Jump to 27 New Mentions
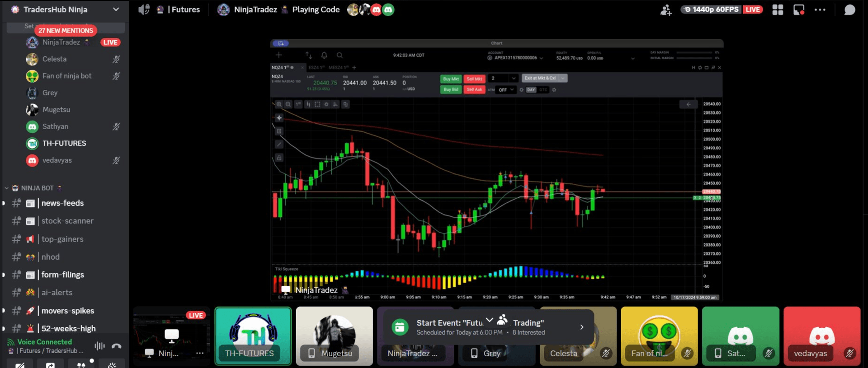The height and width of the screenshot is (368, 868). tap(66, 30)
